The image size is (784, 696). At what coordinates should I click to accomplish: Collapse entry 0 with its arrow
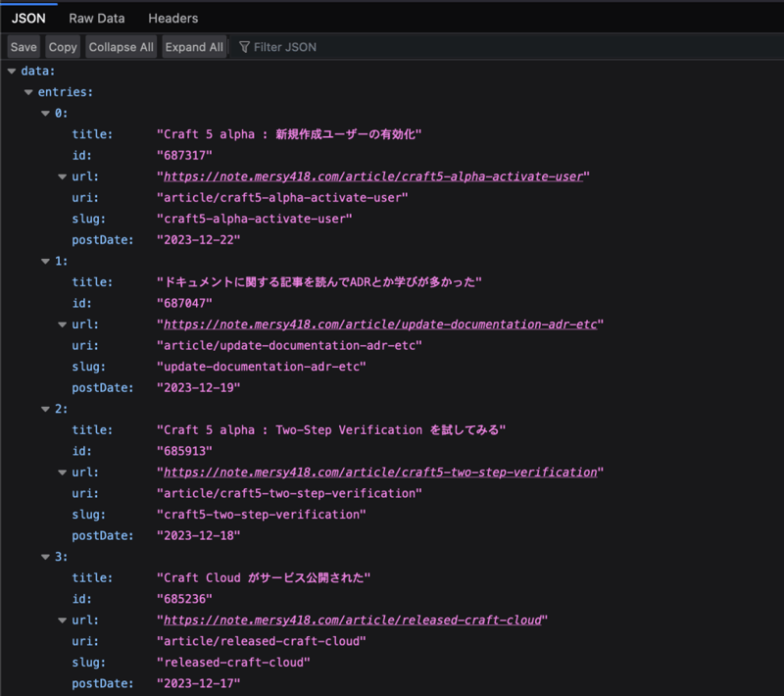pyautogui.click(x=45, y=114)
